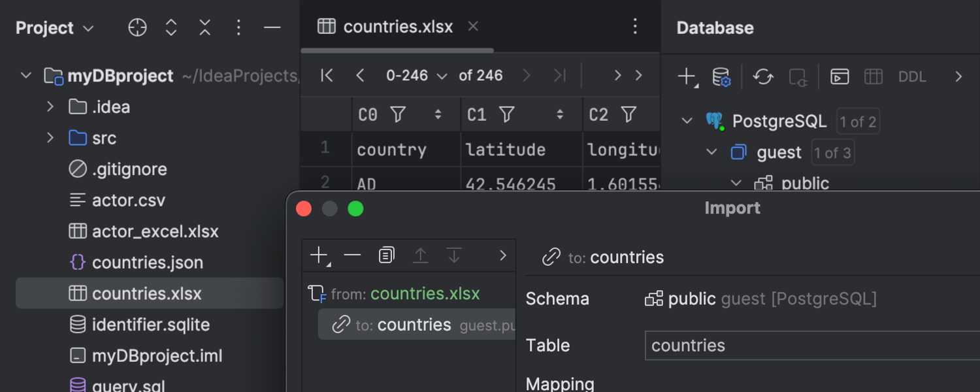Close the countries.xlsx tab
This screenshot has width=980, height=392.
pos(474,27)
